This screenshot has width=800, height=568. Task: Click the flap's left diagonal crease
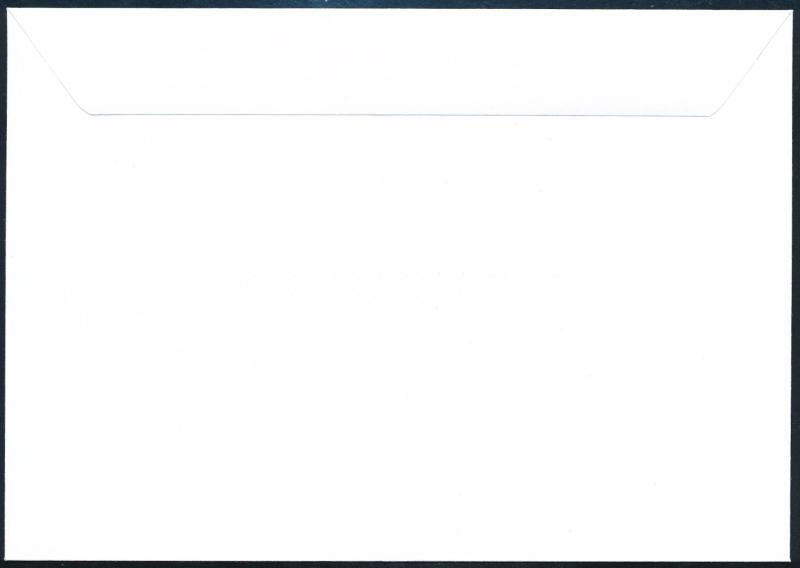coord(47,60)
